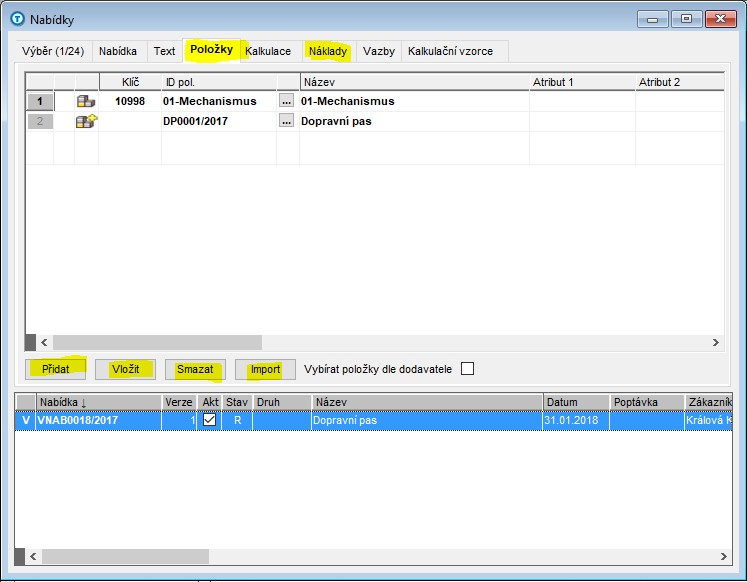The image size is (747, 582).
Task: Toggle the Akt checkbox for VNAB0018/2017
Action: pyautogui.click(x=209, y=421)
